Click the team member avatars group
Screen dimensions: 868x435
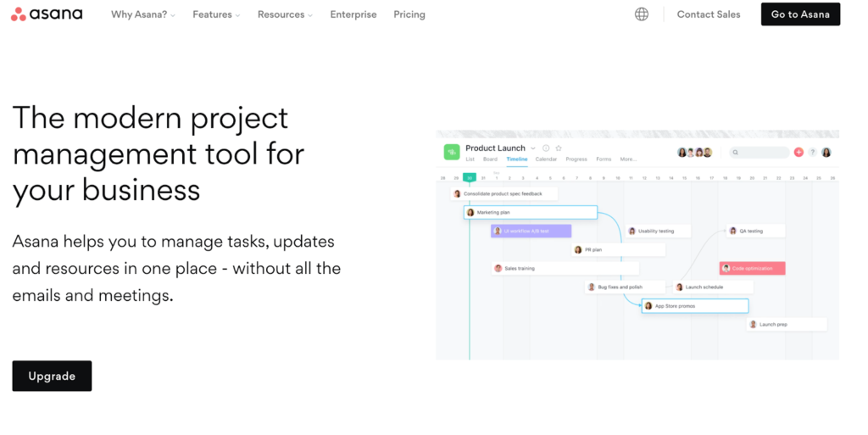[x=695, y=152]
